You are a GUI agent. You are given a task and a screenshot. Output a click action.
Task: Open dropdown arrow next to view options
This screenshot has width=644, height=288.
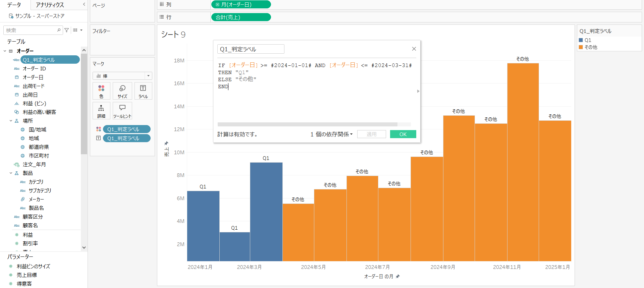(x=81, y=30)
